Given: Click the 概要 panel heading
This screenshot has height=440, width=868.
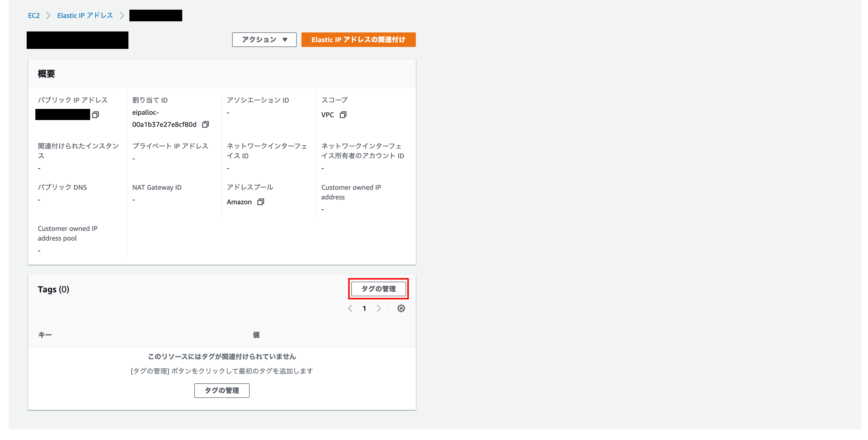Looking at the screenshot, I should [x=47, y=74].
